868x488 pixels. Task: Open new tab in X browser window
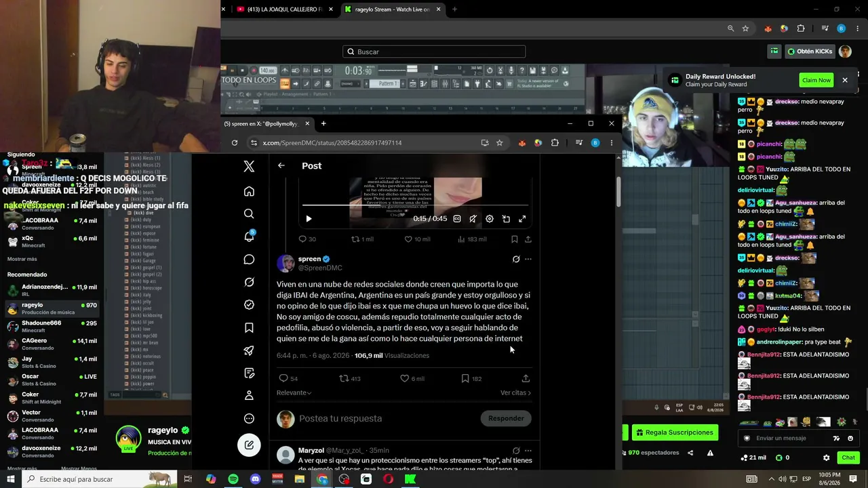tap(323, 123)
